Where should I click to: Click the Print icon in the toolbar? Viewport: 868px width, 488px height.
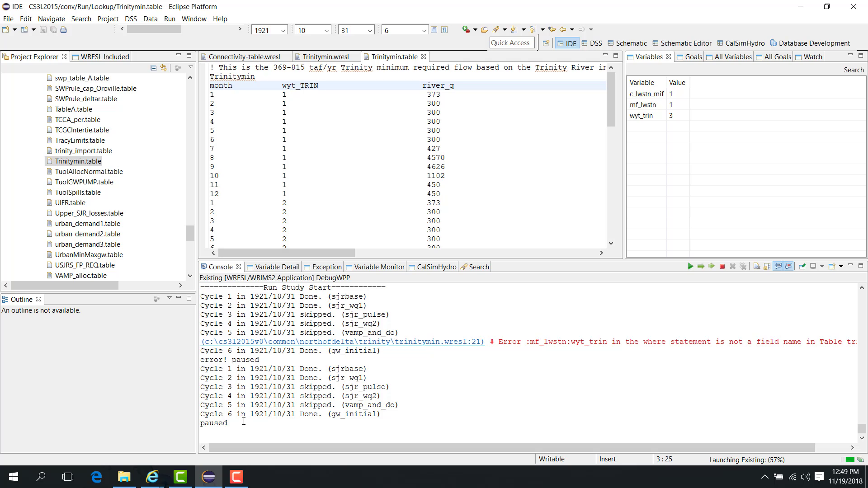(x=64, y=30)
